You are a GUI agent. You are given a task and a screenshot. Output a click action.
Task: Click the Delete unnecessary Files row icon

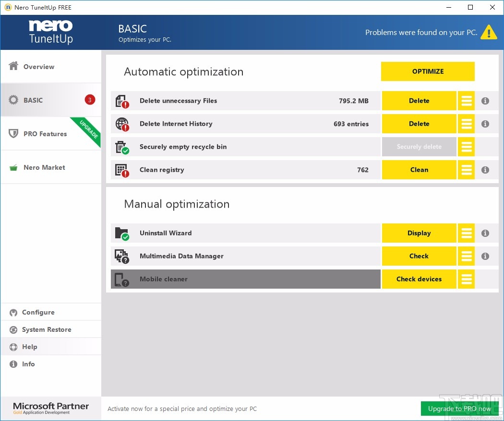(122, 101)
